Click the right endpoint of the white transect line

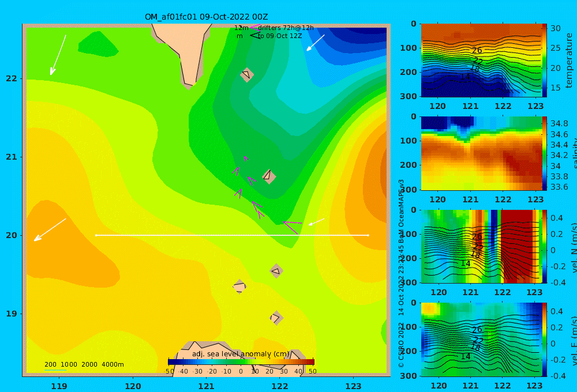tap(368, 235)
